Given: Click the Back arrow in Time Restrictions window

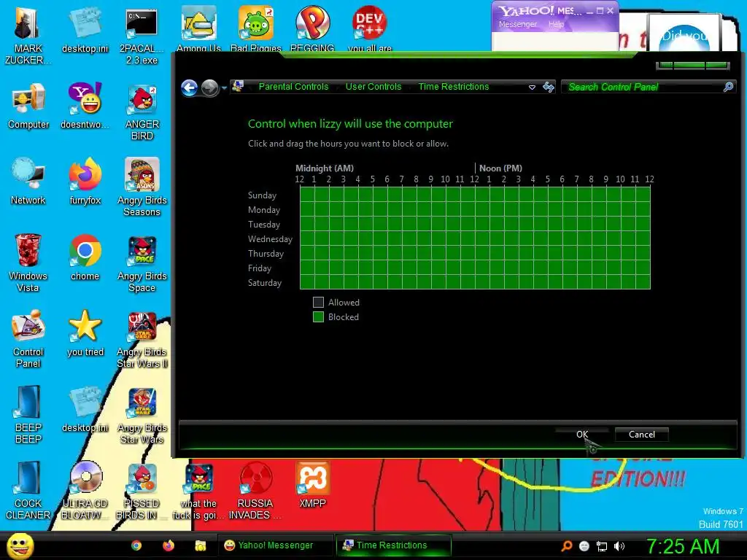Looking at the screenshot, I should coord(189,87).
